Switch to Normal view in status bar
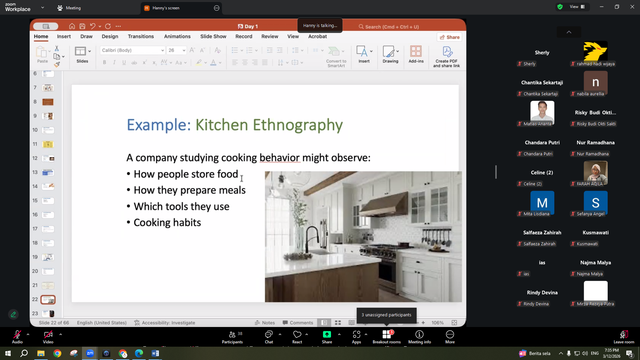 324,322
